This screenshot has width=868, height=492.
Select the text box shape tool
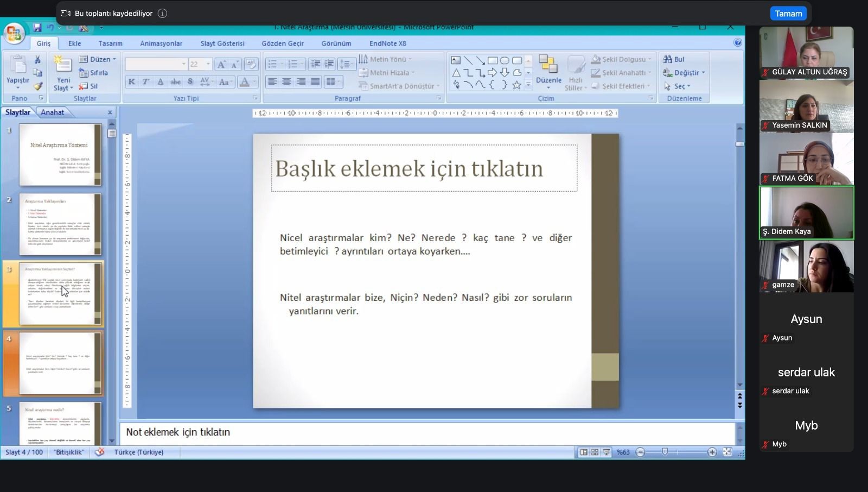(x=456, y=60)
